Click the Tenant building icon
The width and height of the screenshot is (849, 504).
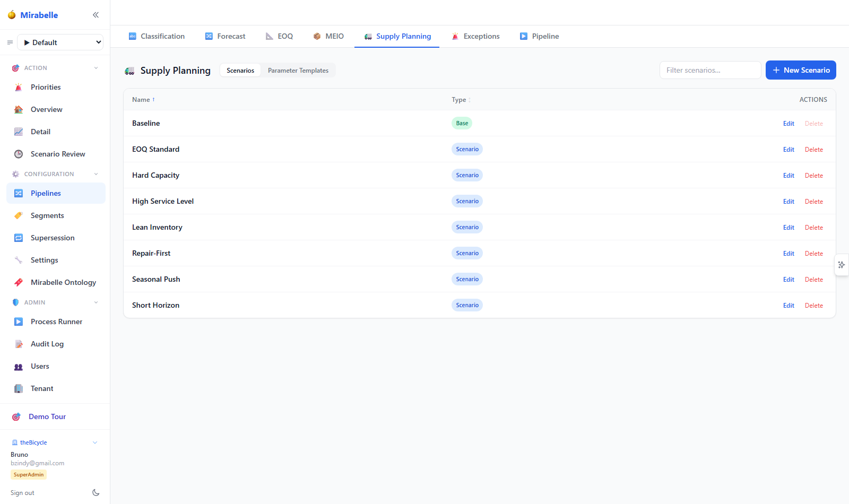pos(19,389)
